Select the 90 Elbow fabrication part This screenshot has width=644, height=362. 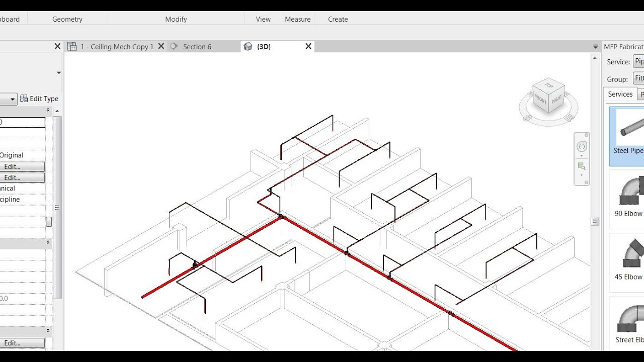[627, 198]
